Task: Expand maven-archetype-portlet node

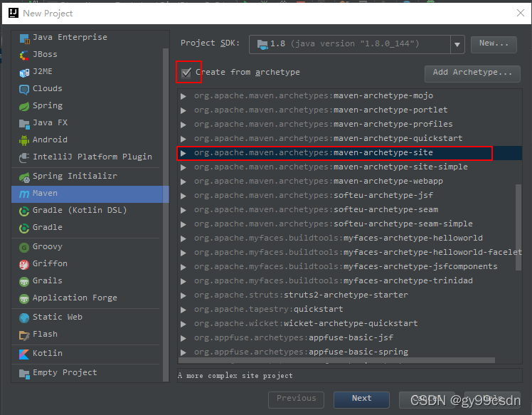Action: click(x=183, y=110)
